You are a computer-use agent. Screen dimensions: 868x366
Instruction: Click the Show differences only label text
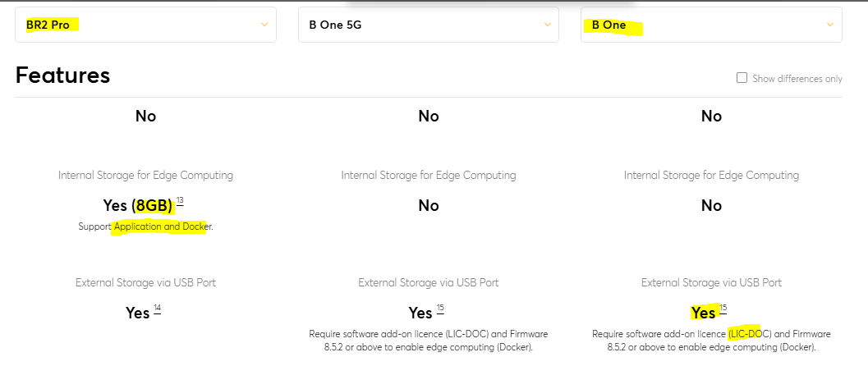[797, 79]
